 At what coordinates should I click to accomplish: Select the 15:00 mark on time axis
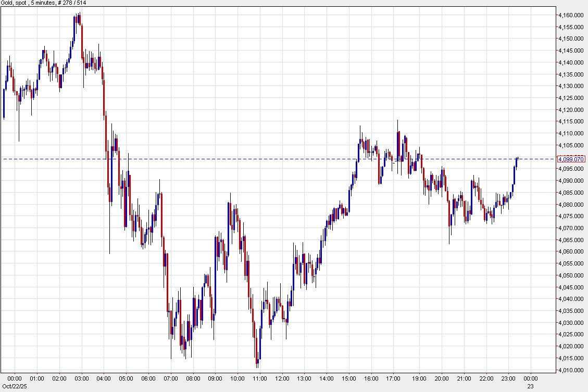tap(349, 378)
